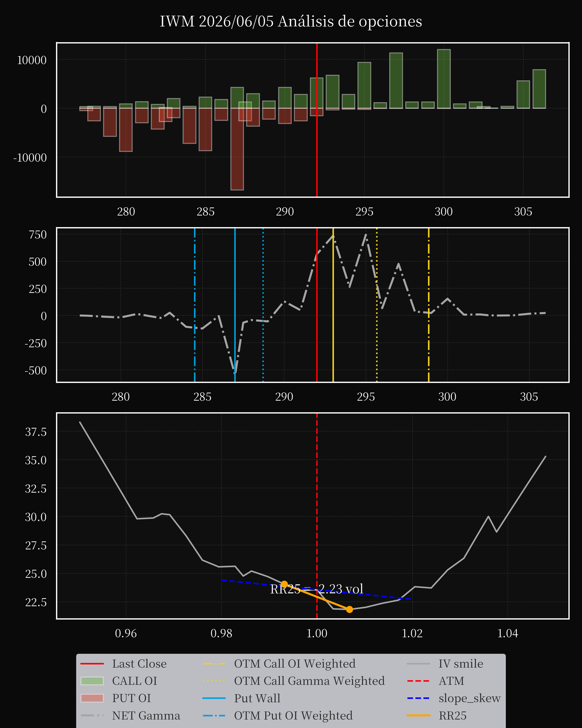Click the chart title 'IWM 2026/06/05 Análisis de opciones'
582x728 pixels.
click(x=291, y=21)
